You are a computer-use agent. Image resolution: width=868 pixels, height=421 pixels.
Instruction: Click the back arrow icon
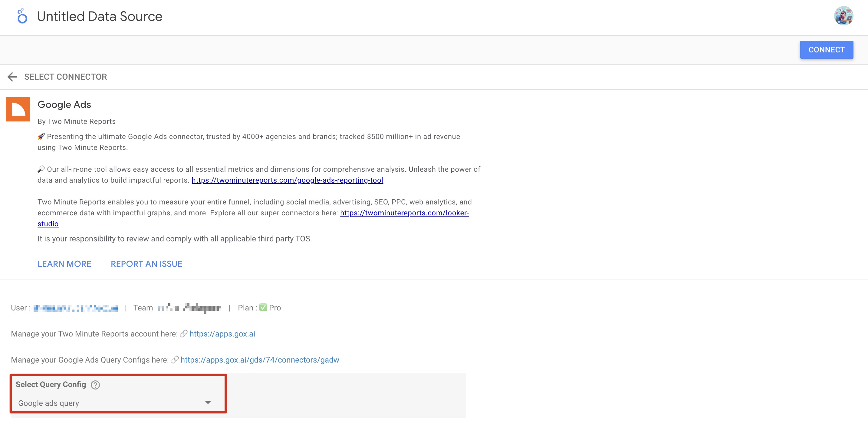click(x=12, y=77)
